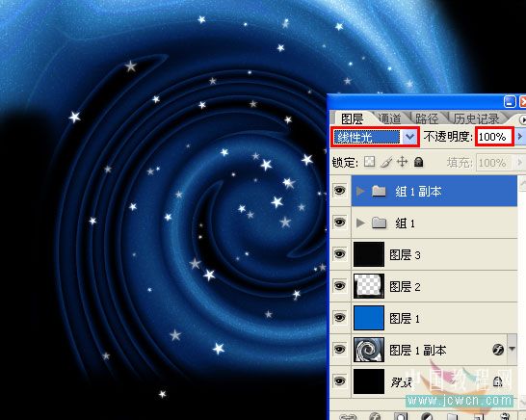The image size is (526, 420).
Task: Hide 图层 1 with its eye icon
Action: [x=339, y=317]
